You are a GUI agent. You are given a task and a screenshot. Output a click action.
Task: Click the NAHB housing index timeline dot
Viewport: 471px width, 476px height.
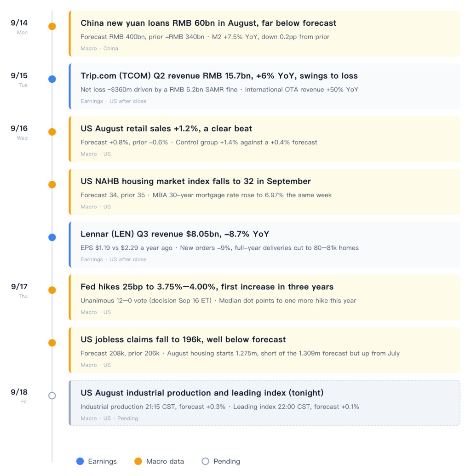[x=52, y=184]
